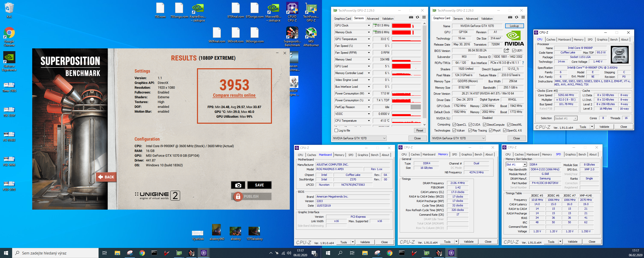The height and width of the screenshot is (258, 644).
Task: Click the GPU-Z Sensors window screenshot camera icon
Action: tap(411, 17)
